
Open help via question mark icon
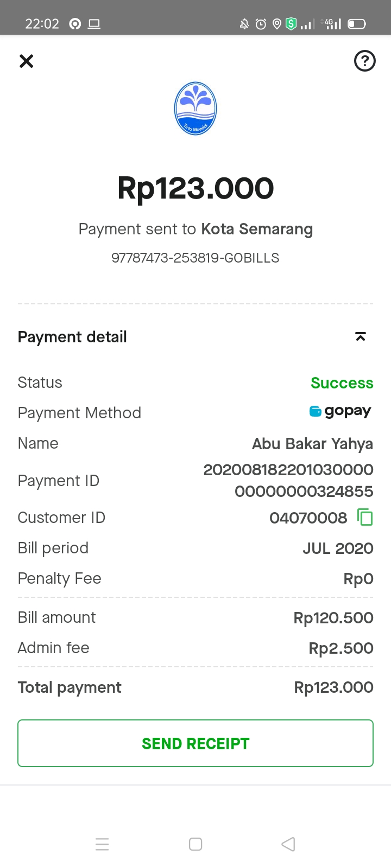pyautogui.click(x=364, y=61)
